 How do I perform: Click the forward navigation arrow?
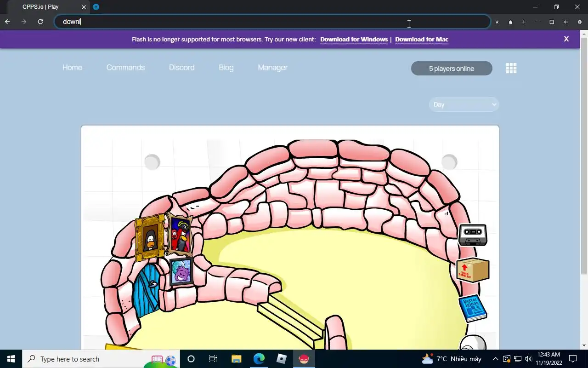(x=24, y=22)
